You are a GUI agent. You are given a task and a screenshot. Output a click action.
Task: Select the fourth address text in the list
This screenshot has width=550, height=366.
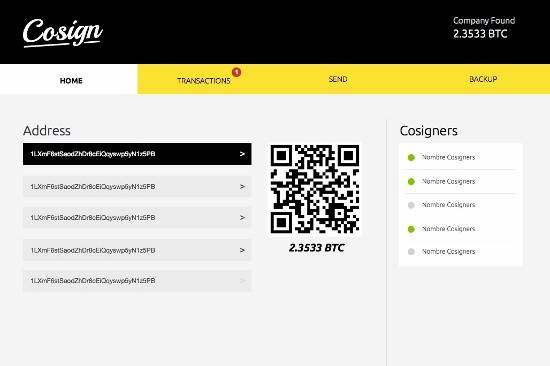(x=93, y=250)
